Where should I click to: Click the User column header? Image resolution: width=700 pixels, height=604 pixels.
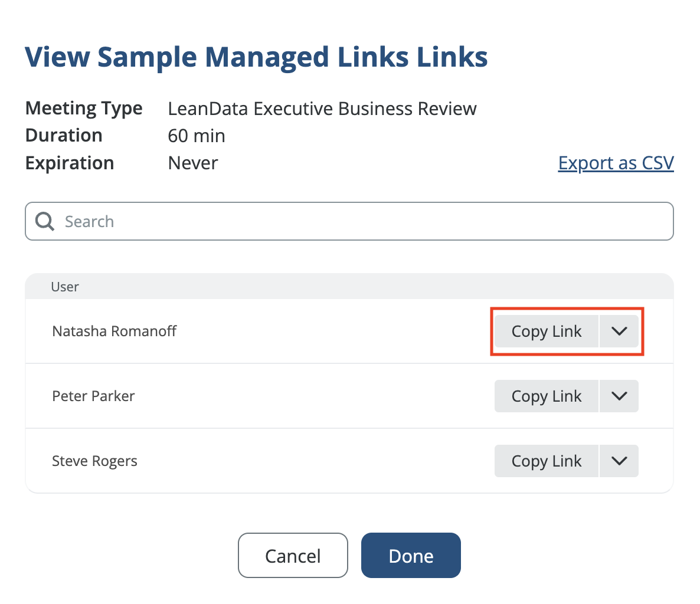(65, 287)
